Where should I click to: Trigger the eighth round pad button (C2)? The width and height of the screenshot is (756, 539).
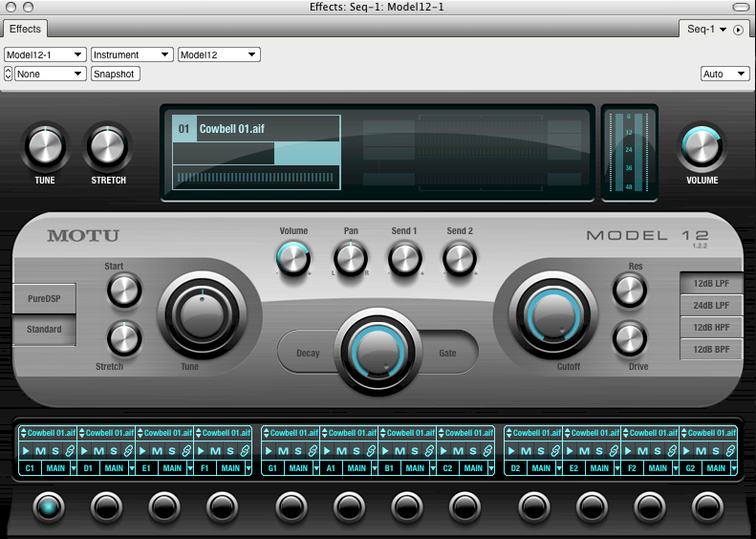click(464, 507)
